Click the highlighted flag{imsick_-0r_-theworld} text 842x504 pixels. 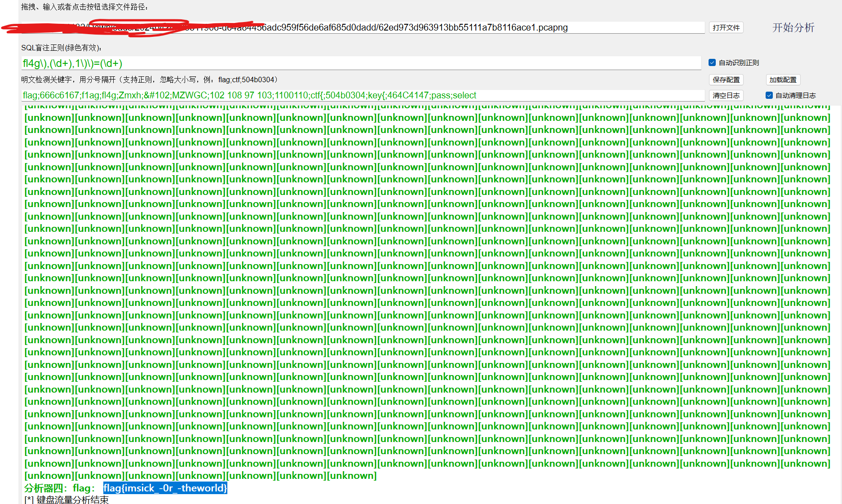click(x=165, y=488)
